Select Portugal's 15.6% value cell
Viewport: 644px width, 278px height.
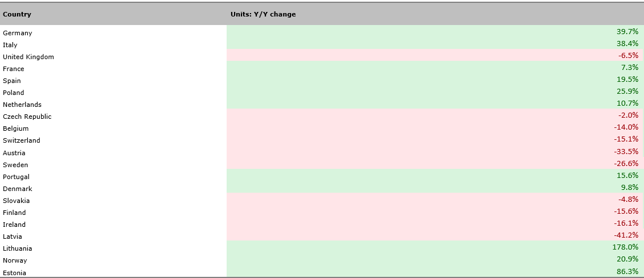point(627,175)
